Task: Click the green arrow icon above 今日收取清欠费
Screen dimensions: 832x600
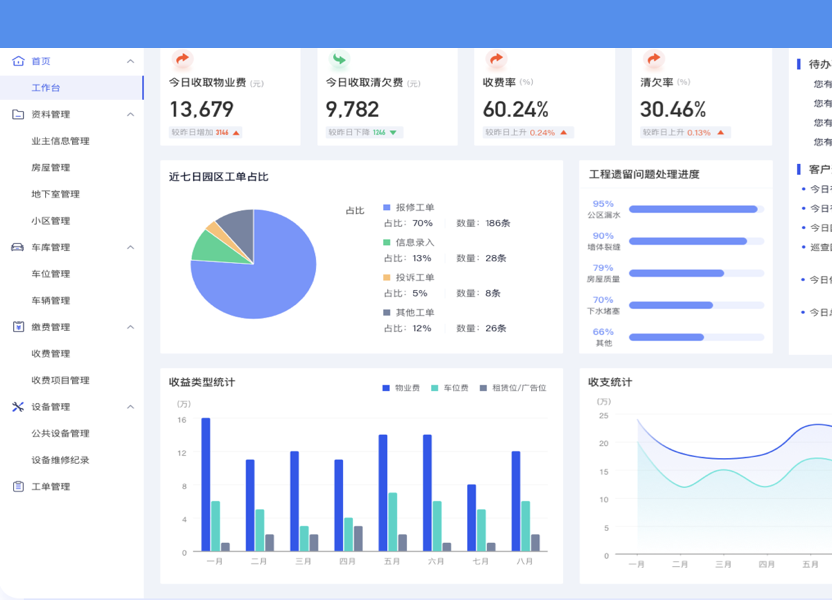Action: [339, 59]
